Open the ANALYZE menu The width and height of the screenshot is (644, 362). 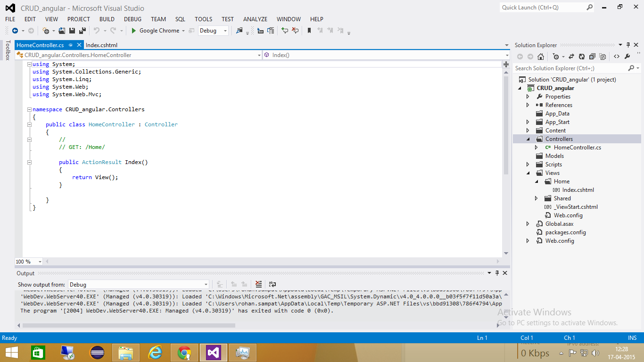255,19
